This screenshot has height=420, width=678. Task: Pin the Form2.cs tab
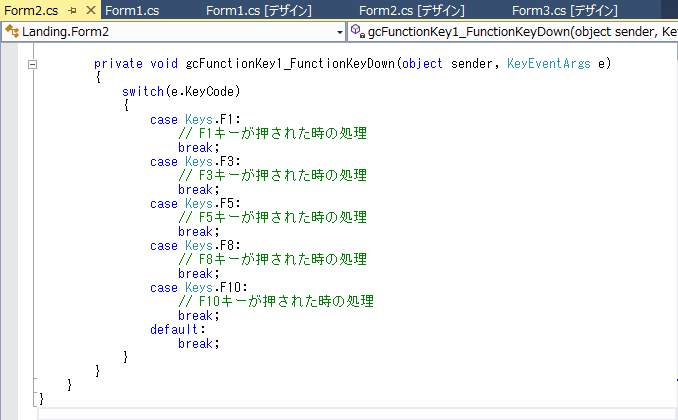[72, 10]
